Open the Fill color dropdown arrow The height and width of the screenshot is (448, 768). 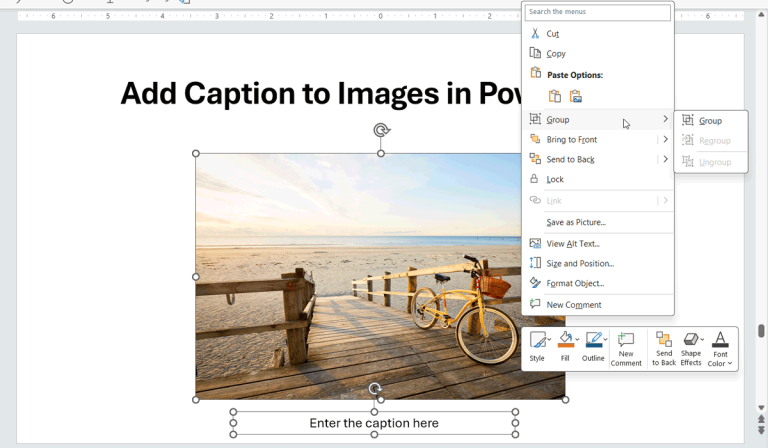pyautogui.click(x=577, y=339)
